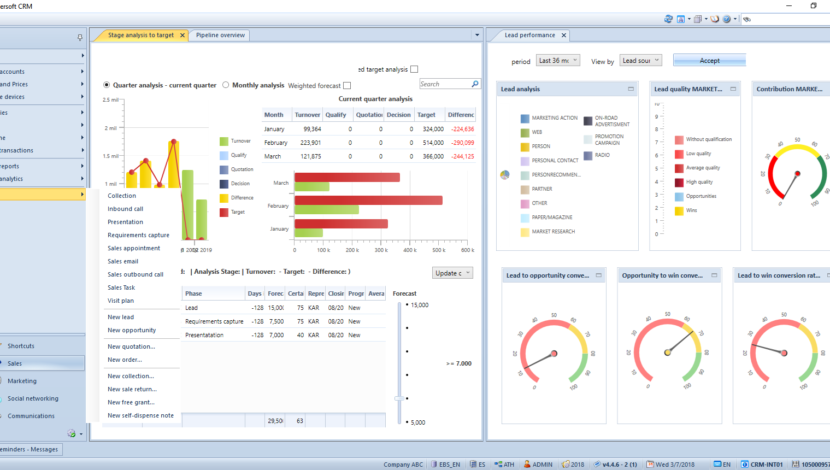Switch to Pipeline overview tab

pos(220,35)
